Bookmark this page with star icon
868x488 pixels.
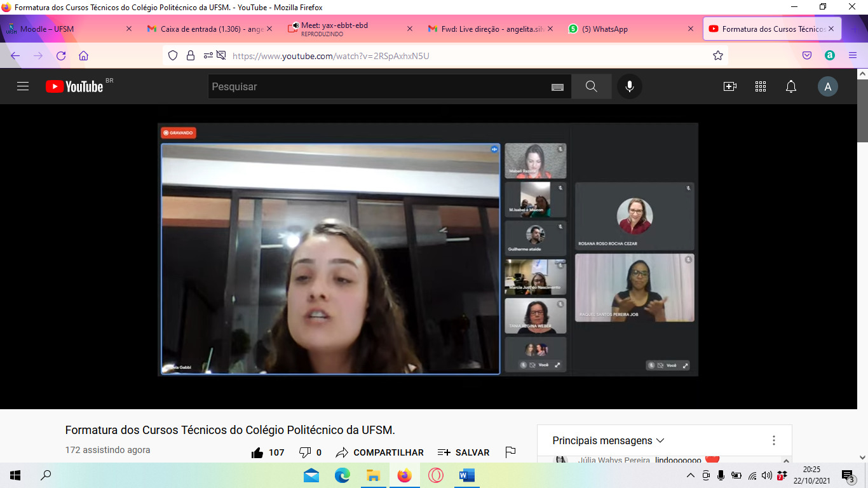[718, 55]
